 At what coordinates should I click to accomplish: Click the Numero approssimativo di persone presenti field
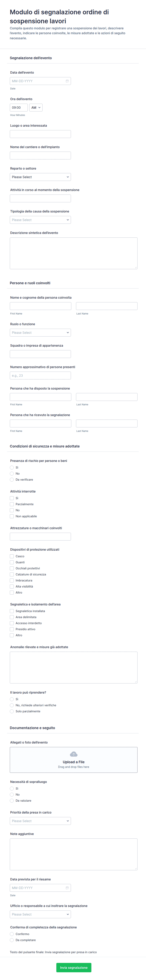(40, 375)
